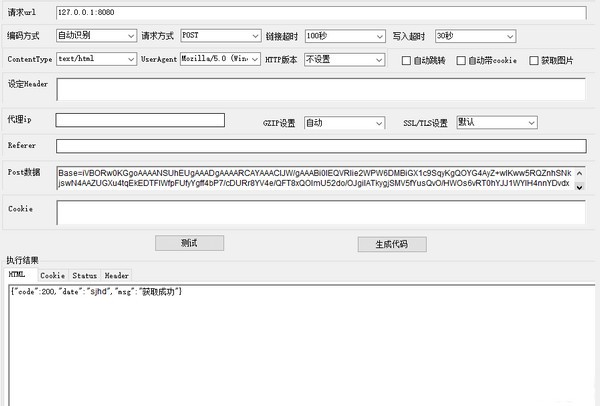Switch to the Cookie result tab
600x406 pixels.
52,275
